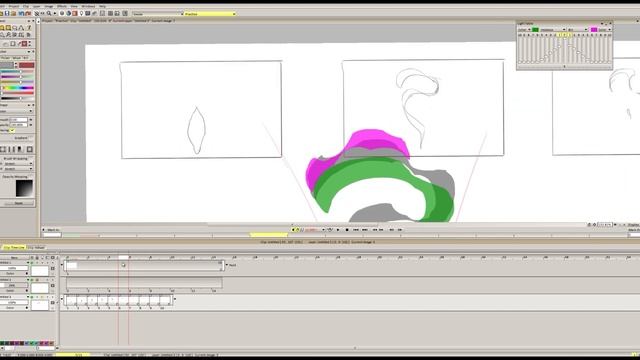Click the magnifier zoom icon in top toolbar

point(49,13)
